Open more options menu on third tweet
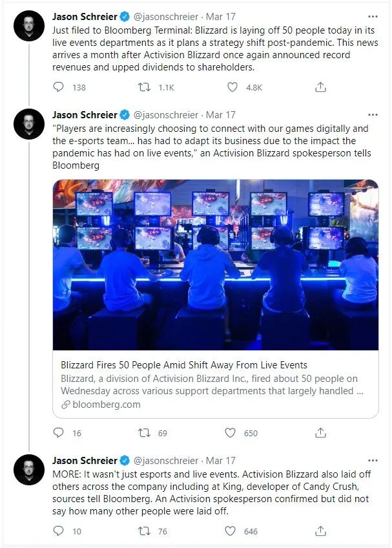This screenshot has height=548, width=392. point(373,460)
